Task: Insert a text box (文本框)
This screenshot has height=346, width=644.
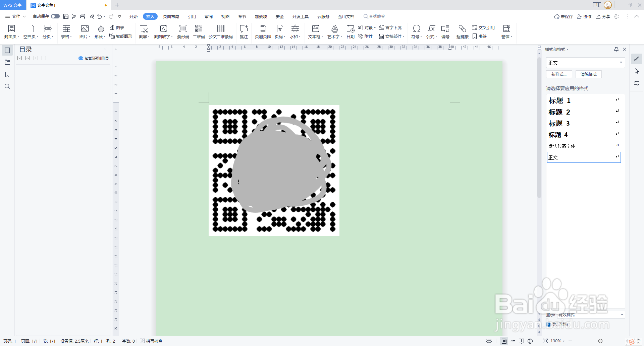Action: tap(316, 32)
